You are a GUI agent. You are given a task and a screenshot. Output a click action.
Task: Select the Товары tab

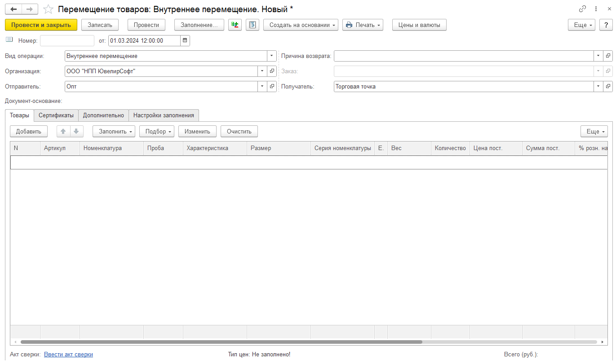19,115
